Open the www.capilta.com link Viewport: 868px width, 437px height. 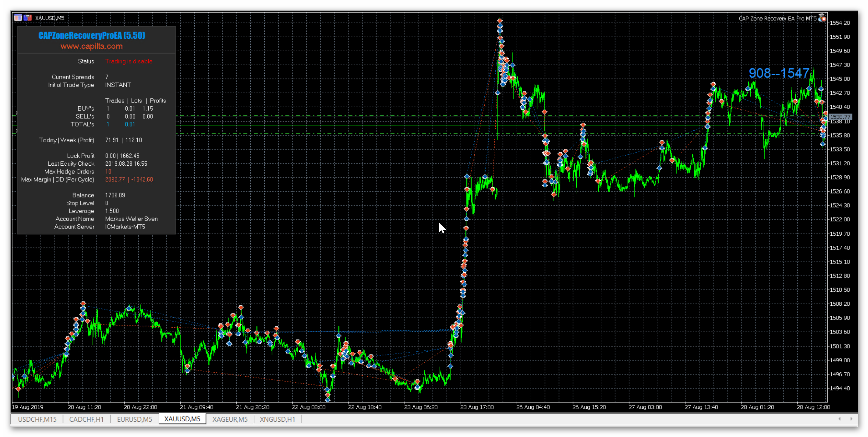tap(91, 47)
